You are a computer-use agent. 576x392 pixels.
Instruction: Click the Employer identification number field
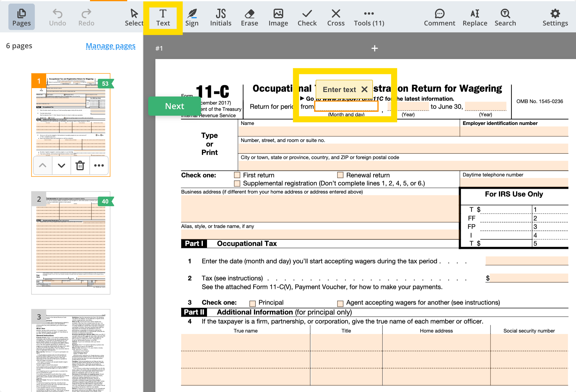pos(514,132)
